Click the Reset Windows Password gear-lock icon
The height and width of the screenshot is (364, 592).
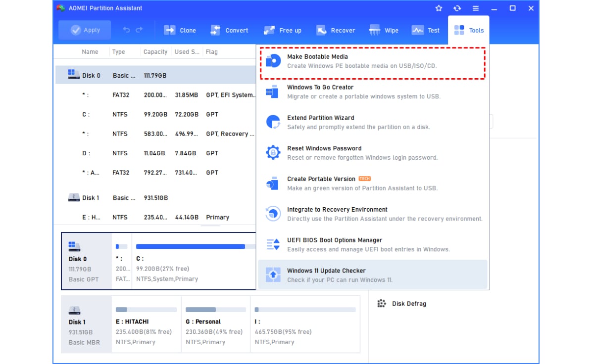click(273, 152)
